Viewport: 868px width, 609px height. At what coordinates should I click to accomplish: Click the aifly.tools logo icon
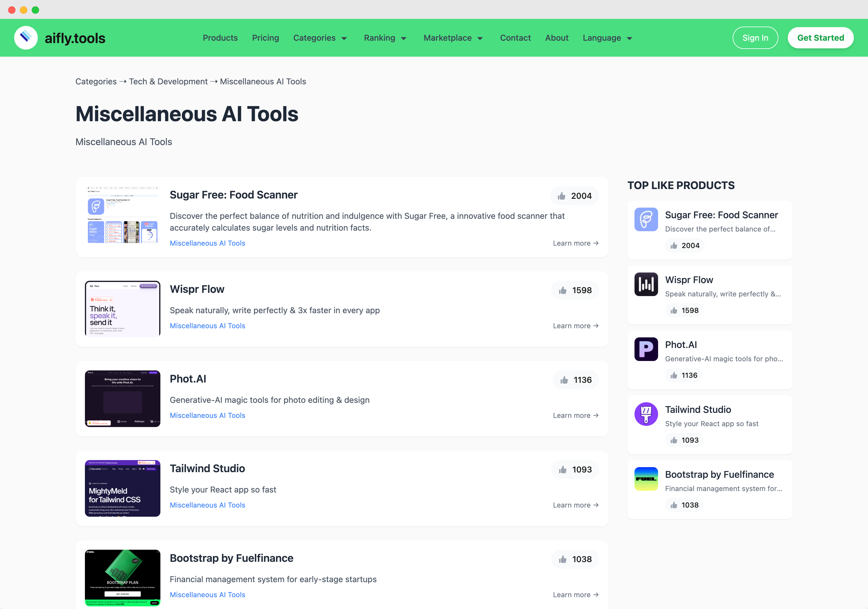(x=26, y=38)
